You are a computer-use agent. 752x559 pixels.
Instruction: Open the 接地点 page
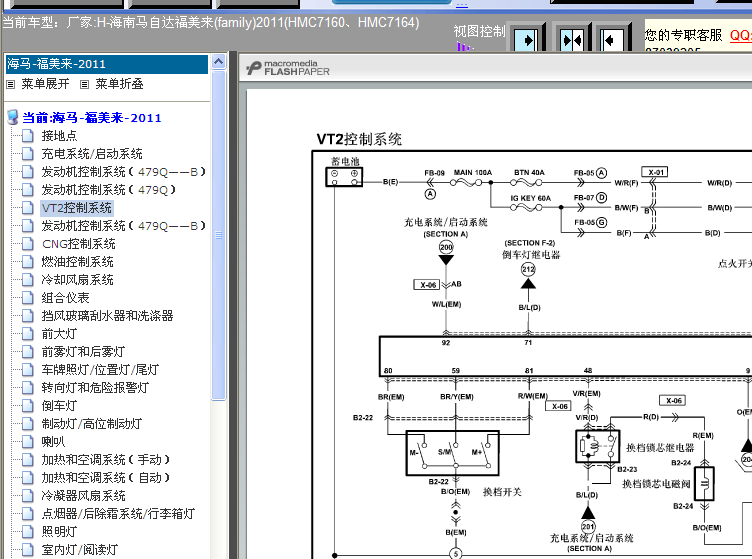59,136
